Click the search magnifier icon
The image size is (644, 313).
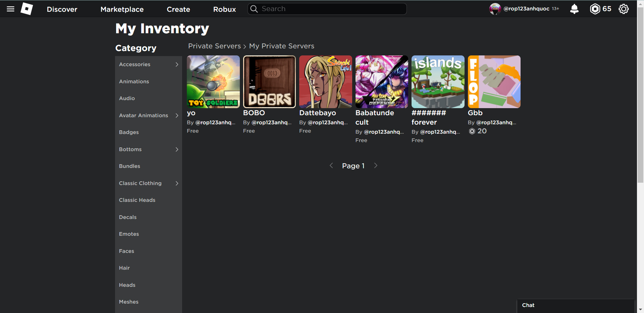(254, 9)
